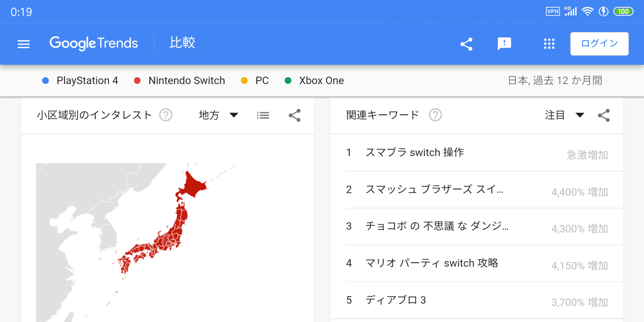The width and height of the screenshot is (644, 322).
Task: Open the Google Trends logo link
Action: (94, 44)
